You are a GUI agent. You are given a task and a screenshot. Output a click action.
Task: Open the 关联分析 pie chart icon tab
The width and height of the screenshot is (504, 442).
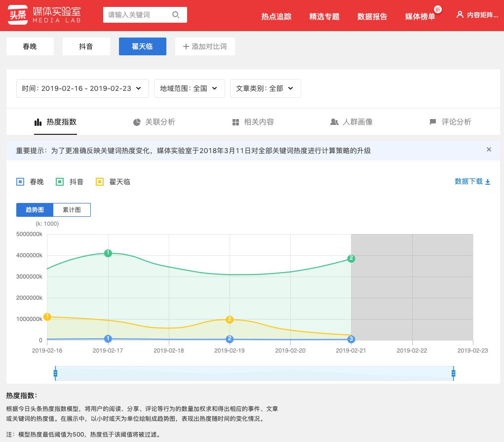pos(137,122)
